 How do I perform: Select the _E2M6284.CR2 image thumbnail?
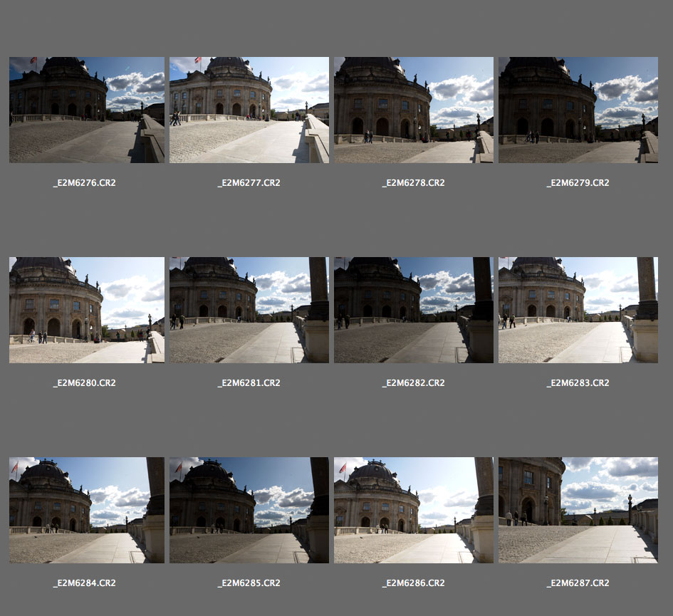(x=87, y=510)
